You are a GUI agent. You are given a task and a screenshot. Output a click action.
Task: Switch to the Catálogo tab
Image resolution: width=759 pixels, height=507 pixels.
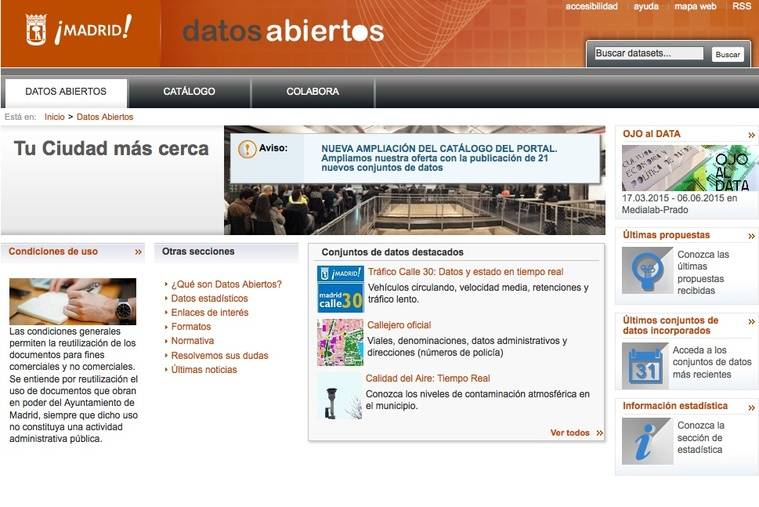tap(189, 92)
